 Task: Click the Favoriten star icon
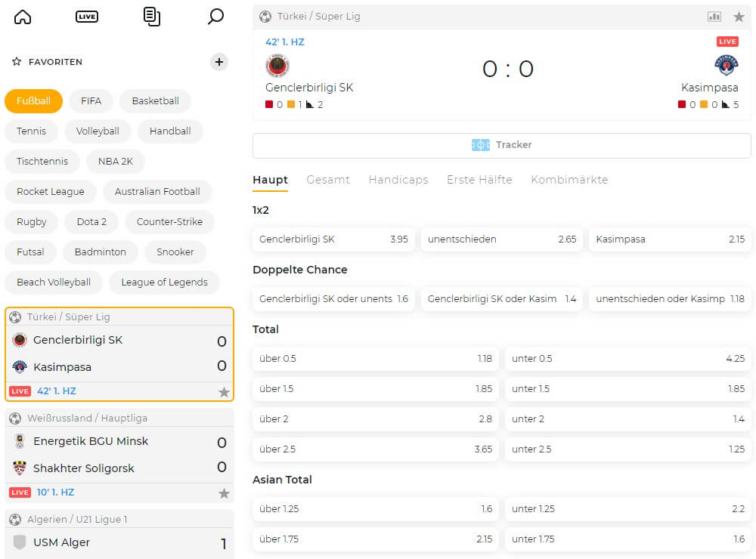17,62
